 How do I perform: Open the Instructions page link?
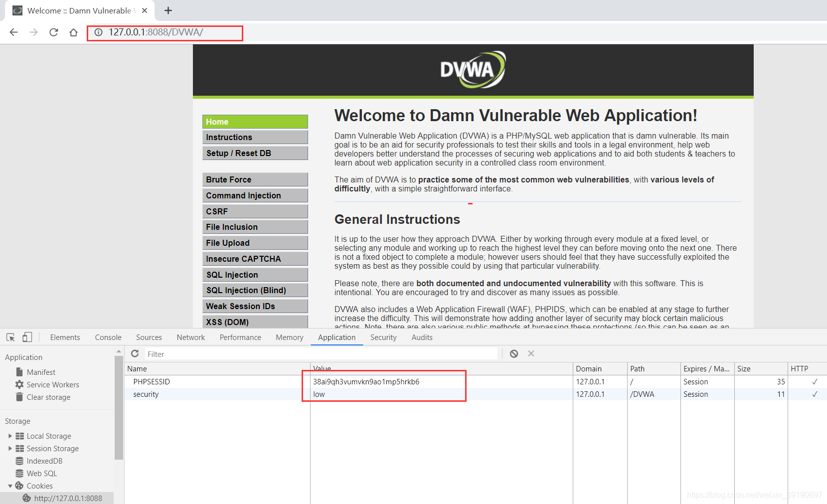coord(255,137)
